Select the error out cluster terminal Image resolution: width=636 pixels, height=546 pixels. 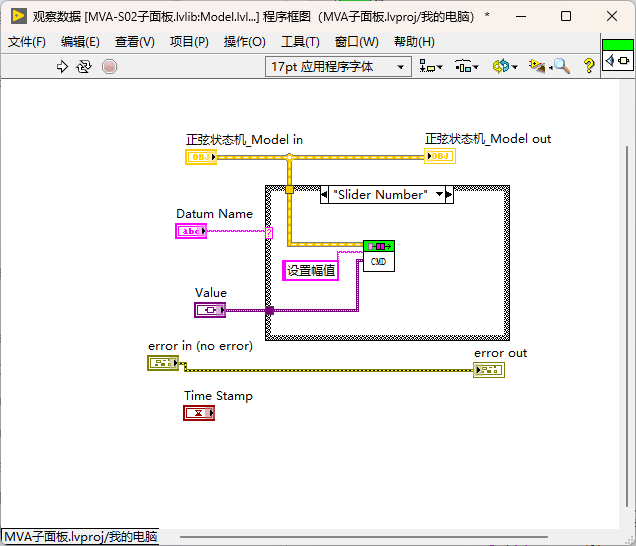coord(489,370)
